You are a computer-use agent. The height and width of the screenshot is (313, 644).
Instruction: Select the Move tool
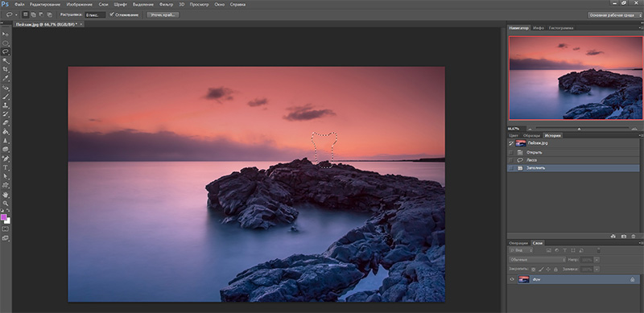click(6, 34)
